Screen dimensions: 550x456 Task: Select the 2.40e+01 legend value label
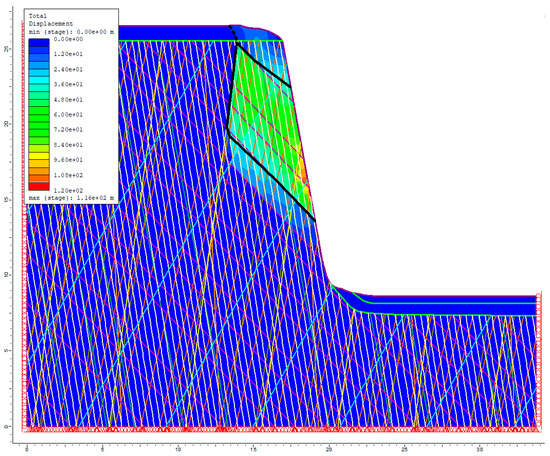[x=68, y=69]
